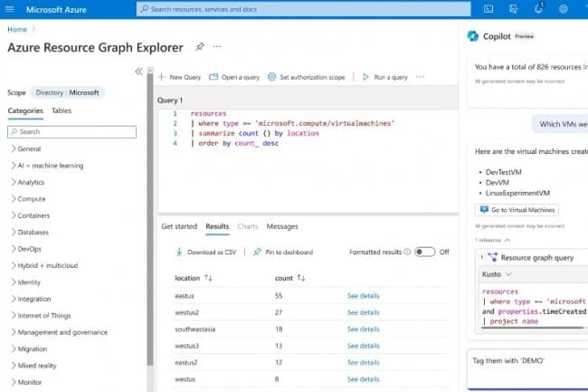See details for westus3 row

click(363, 346)
